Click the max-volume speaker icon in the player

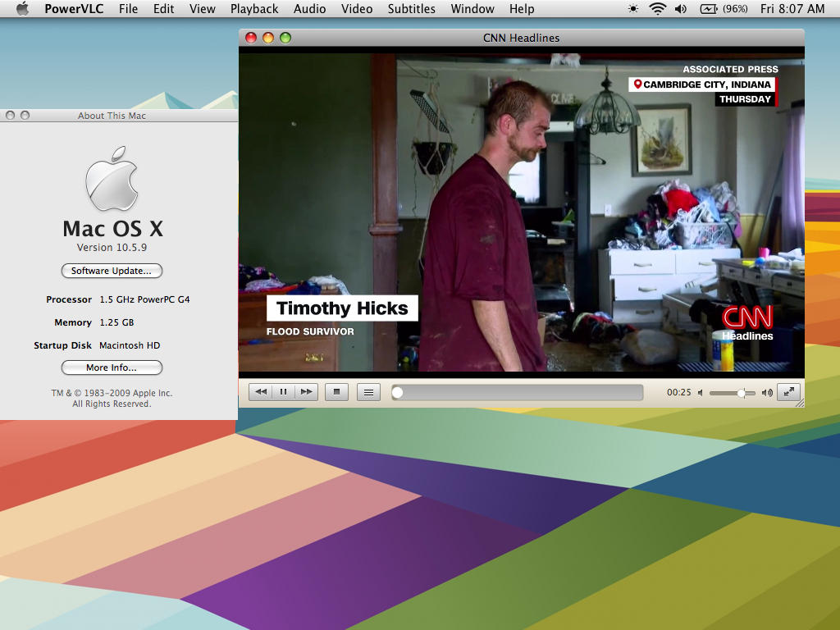point(767,393)
